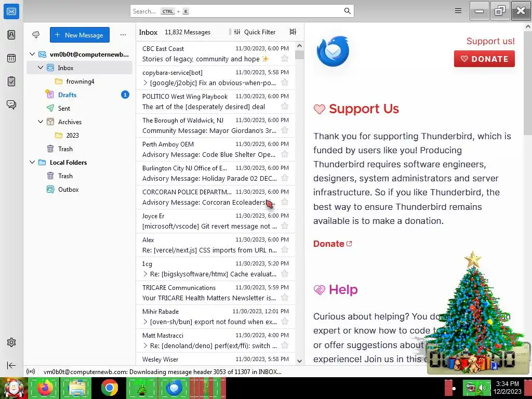Click message list scroll down arrow
Image resolution: width=532 pixels, height=399 pixels.
click(x=299, y=361)
